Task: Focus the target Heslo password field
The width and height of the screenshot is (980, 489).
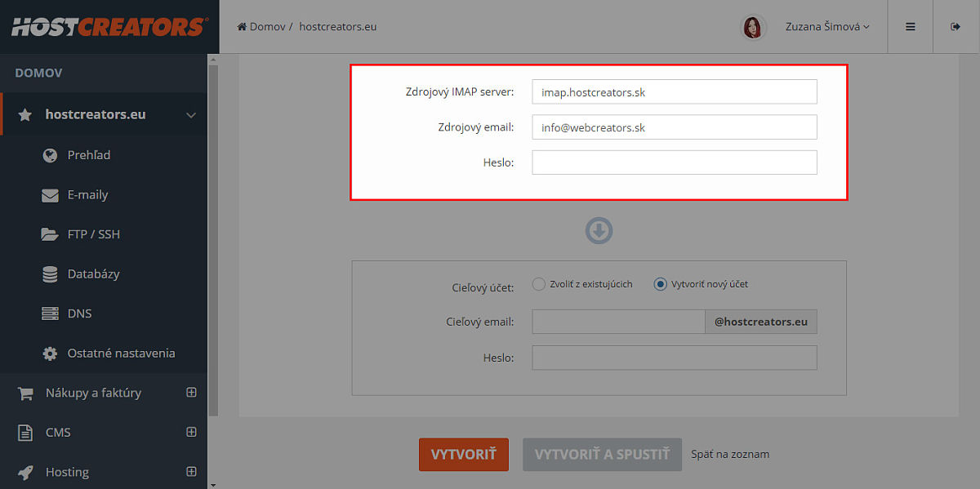Action: click(x=675, y=358)
